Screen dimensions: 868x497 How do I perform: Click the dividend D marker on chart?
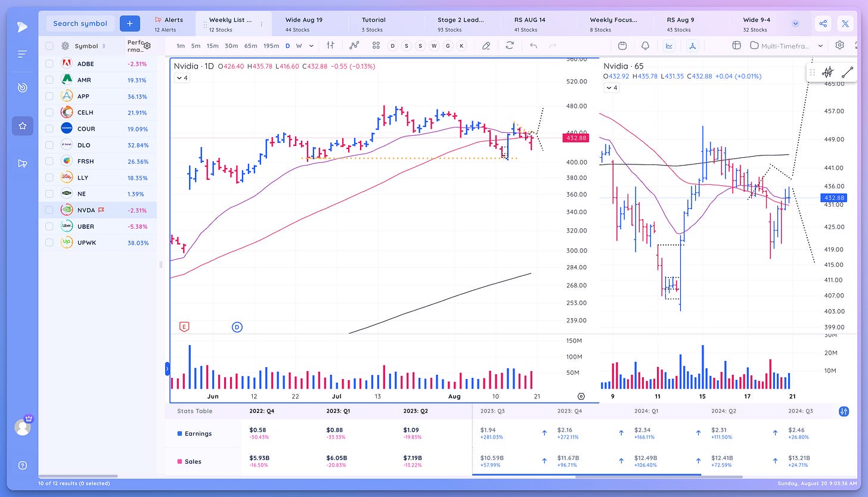click(x=237, y=327)
